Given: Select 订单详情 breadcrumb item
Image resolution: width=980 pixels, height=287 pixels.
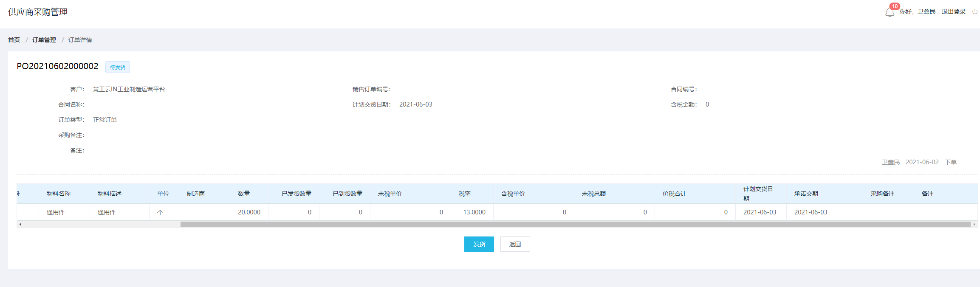Looking at the screenshot, I should pyautogui.click(x=80, y=40).
